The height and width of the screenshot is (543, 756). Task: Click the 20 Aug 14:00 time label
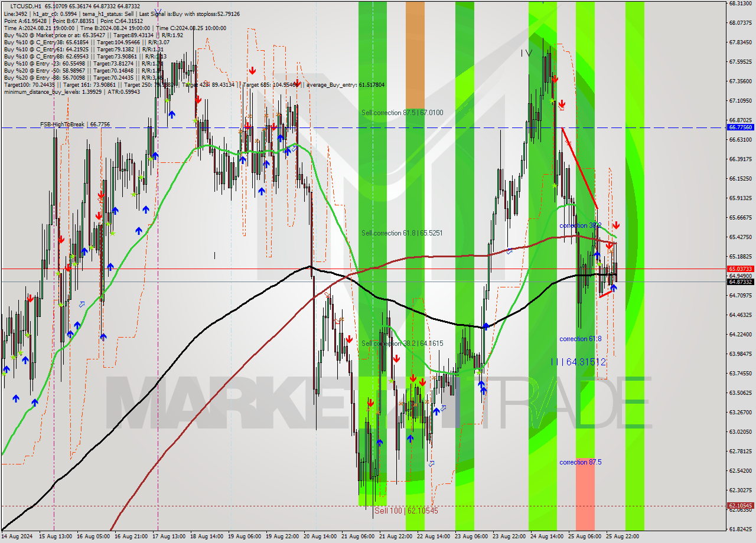321,537
